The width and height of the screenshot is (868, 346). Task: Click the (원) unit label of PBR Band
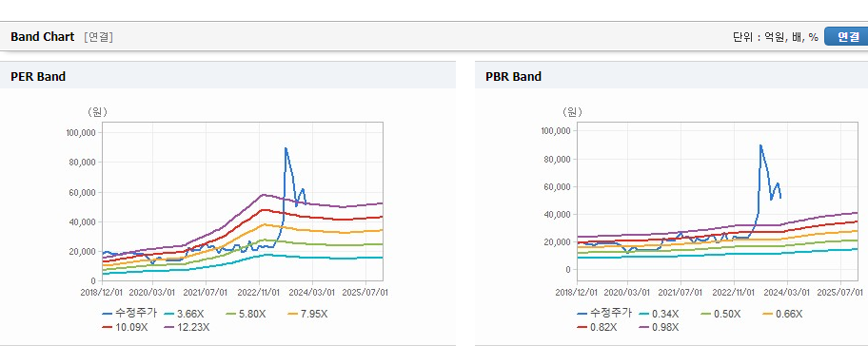pyautogui.click(x=572, y=112)
